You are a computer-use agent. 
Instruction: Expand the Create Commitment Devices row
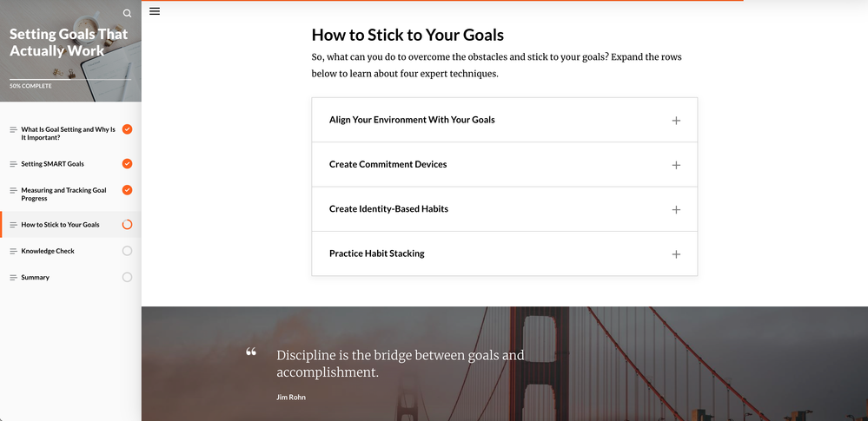pyautogui.click(x=388, y=164)
